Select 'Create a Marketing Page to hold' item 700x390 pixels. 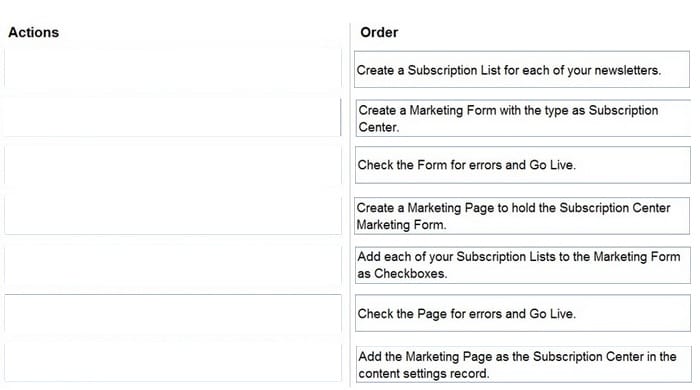pos(522,216)
